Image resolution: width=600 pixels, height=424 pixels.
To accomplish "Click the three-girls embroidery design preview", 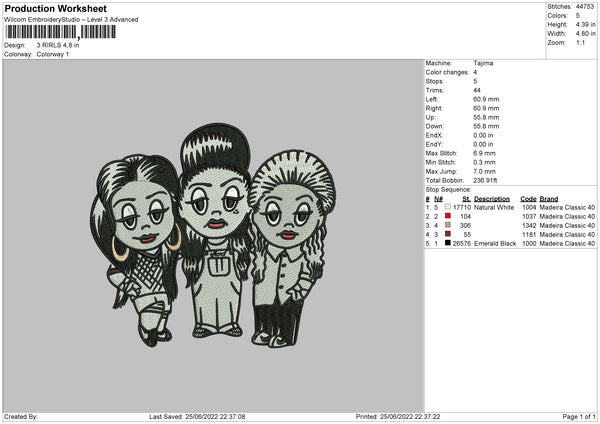I will point(213,235).
